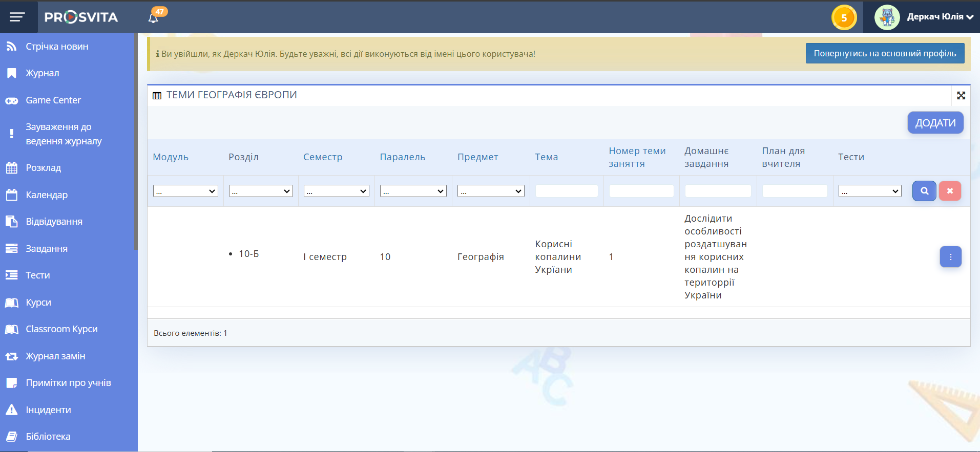Screen dimensions: 980x452
Task: Open the Деркач Юлія user menu
Action: pos(940,17)
